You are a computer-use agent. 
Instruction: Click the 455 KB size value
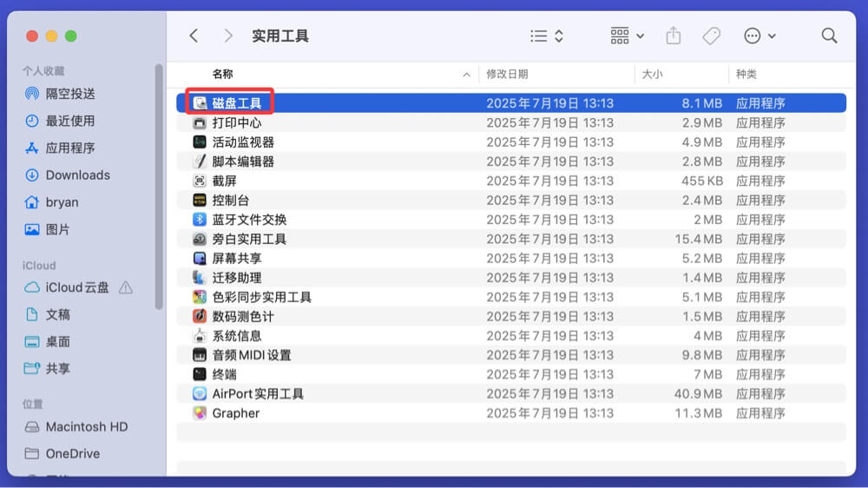pyautogui.click(x=701, y=181)
